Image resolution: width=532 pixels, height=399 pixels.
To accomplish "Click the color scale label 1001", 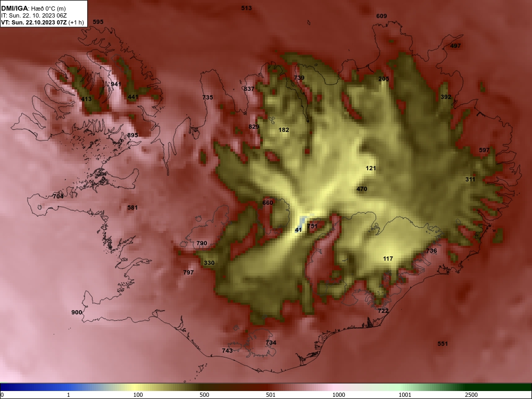I will coord(405,395).
